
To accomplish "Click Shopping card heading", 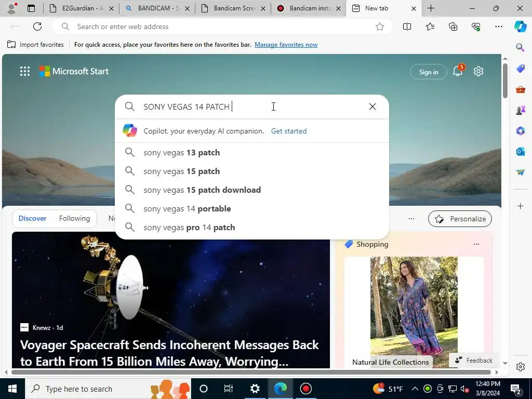I will click(372, 244).
